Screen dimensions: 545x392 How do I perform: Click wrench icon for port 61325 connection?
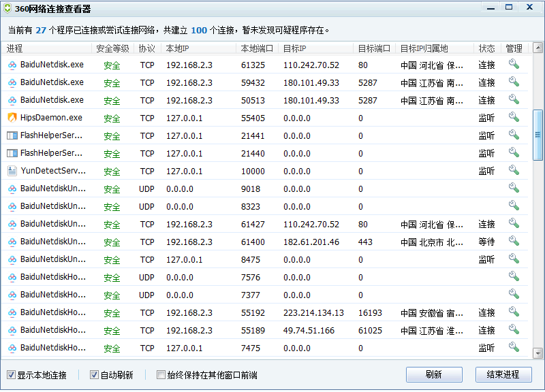click(x=514, y=65)
